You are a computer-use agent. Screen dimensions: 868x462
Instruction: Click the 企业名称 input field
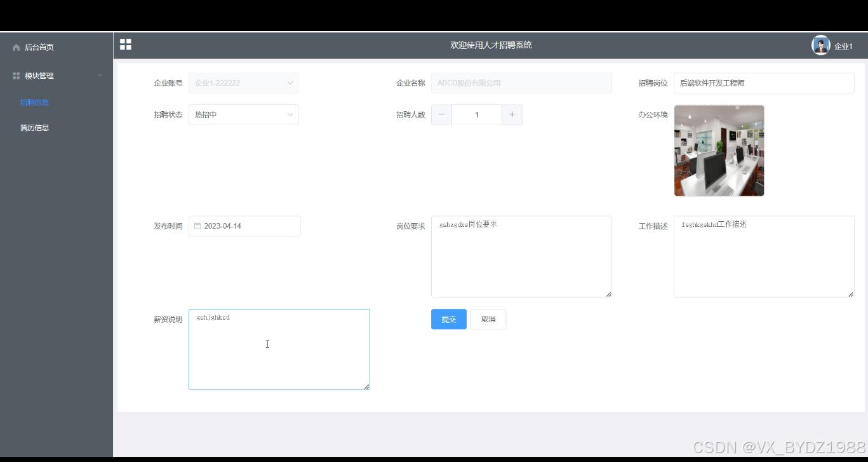click(x=521, y=83)
